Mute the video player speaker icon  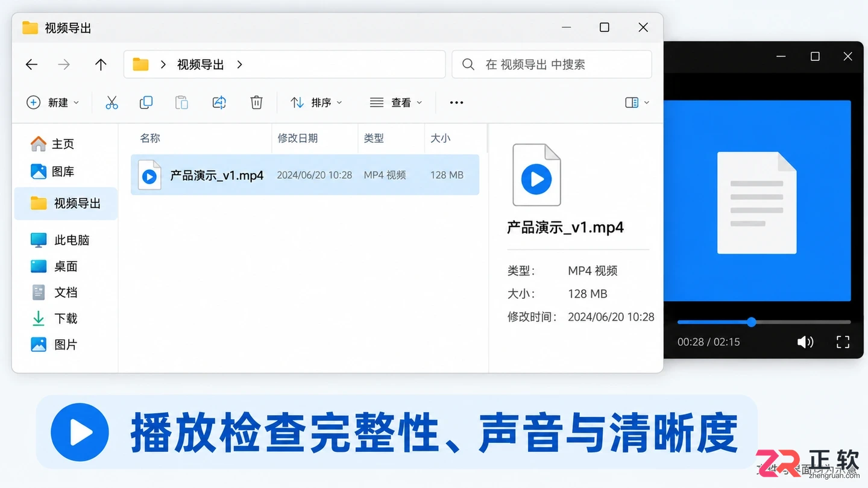pyautogui.click(x=805, y=342)
